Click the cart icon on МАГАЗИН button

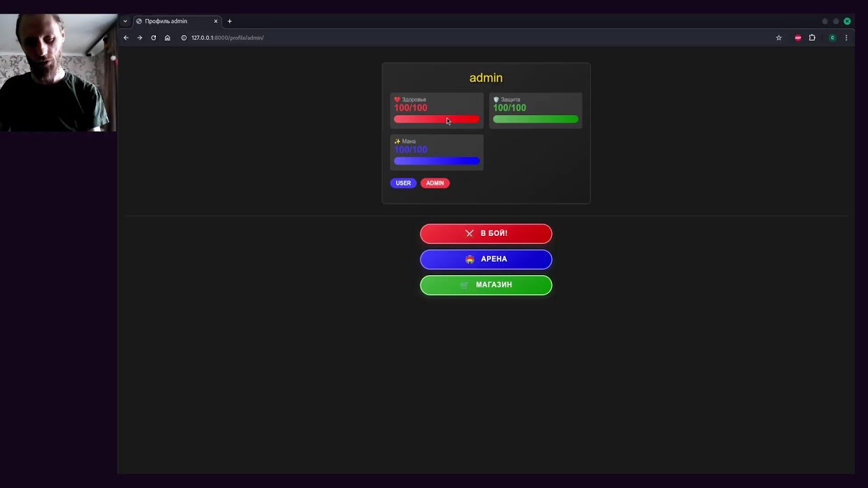(x=465, y=285)
